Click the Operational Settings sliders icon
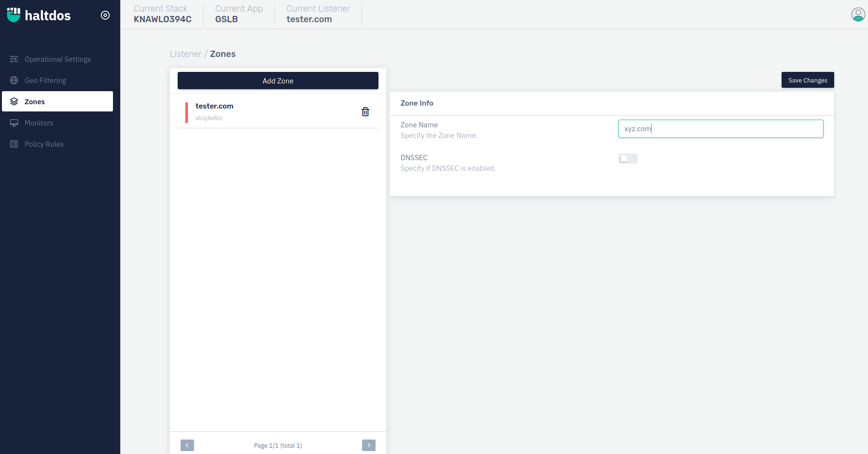The image size is (868, 454). [14, 59]
